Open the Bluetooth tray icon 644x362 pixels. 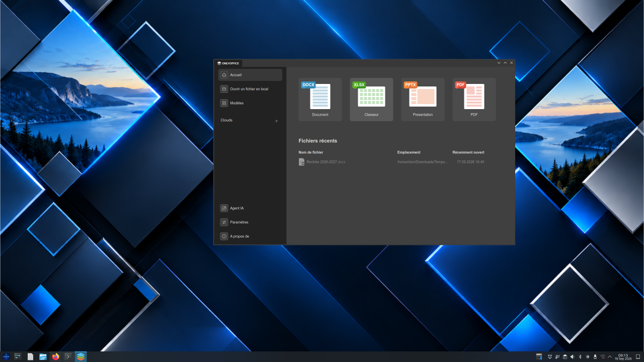(x=580, y=356)
